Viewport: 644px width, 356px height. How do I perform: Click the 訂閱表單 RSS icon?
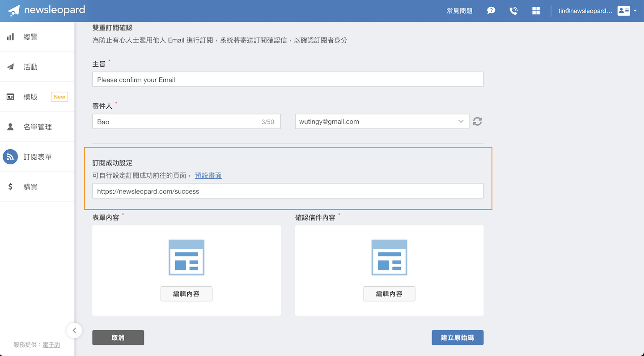[10, 157]
